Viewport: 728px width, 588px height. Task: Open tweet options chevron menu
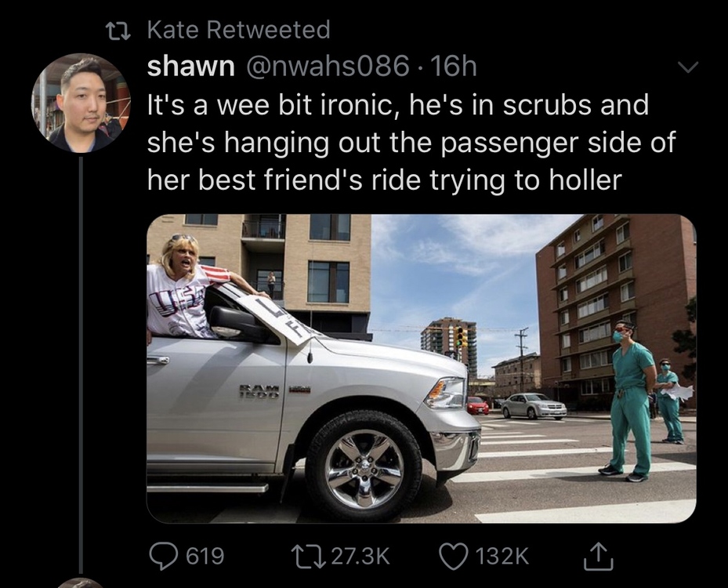click(x=688, y=67)
